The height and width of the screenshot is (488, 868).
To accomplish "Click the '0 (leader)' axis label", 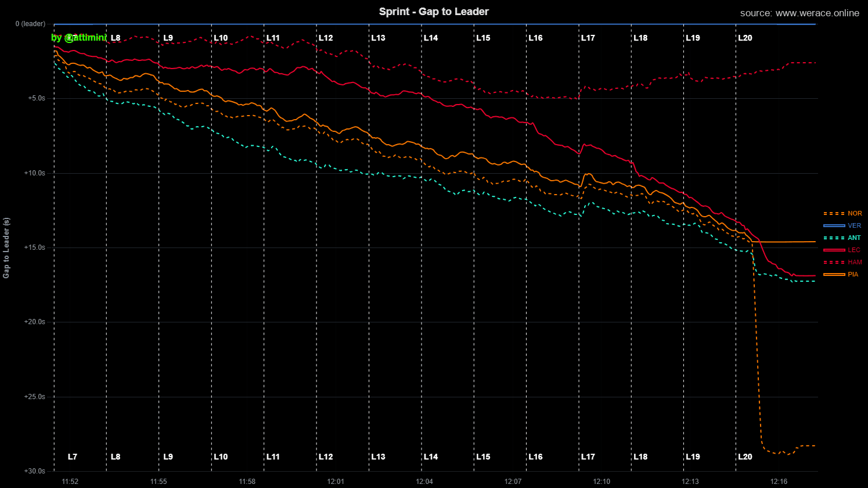I will [x=30, y=24].
